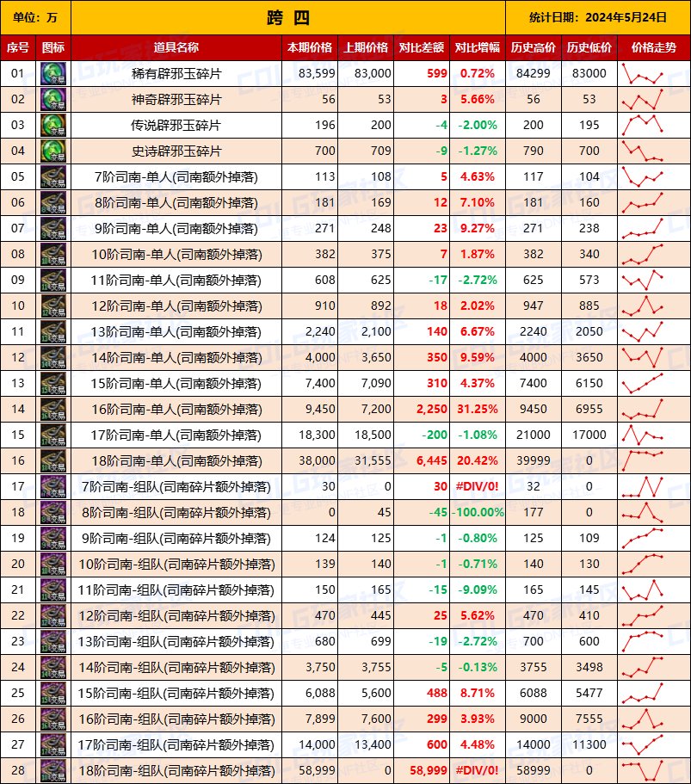Click the 序号 column header
This screenshot has width=691, height=784.
18,47
